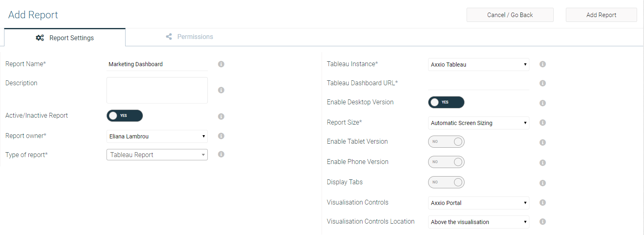This screenshot has height=235, width=644.
Task: Toggle the Active/Inactive Report switch
Action: 125,116
